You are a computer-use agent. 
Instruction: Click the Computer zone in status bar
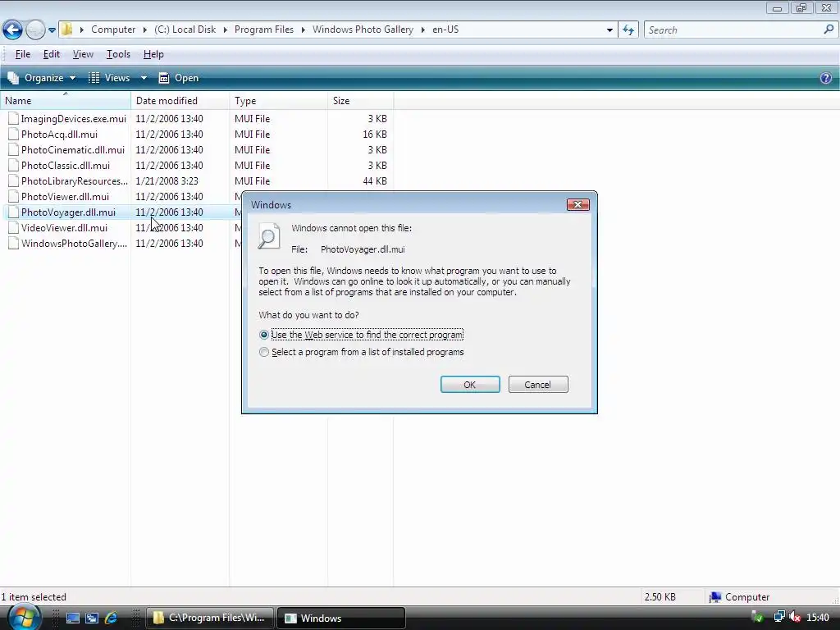[x=739, y=597]
